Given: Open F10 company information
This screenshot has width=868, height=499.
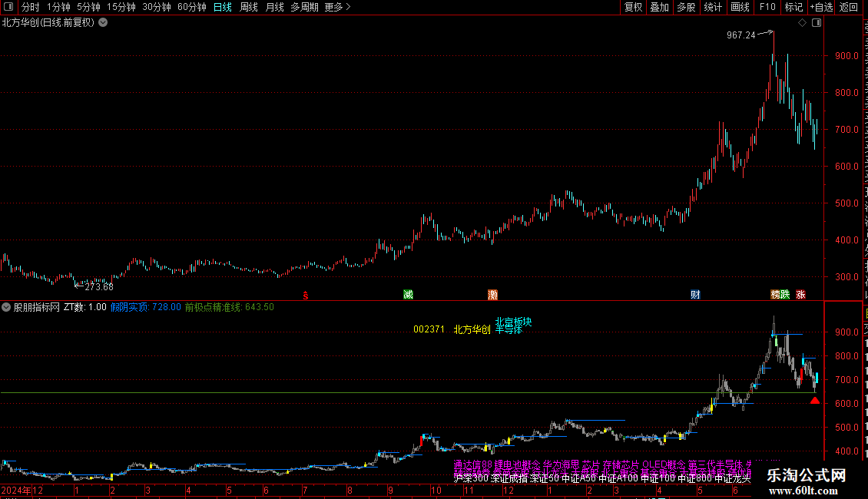Looking at the screenshot, I should click(x=767, y=7).
